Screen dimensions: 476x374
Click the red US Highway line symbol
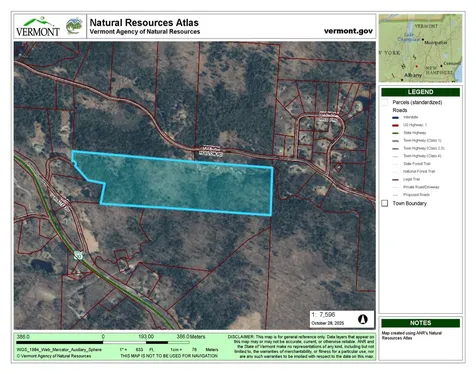point(395,125)
